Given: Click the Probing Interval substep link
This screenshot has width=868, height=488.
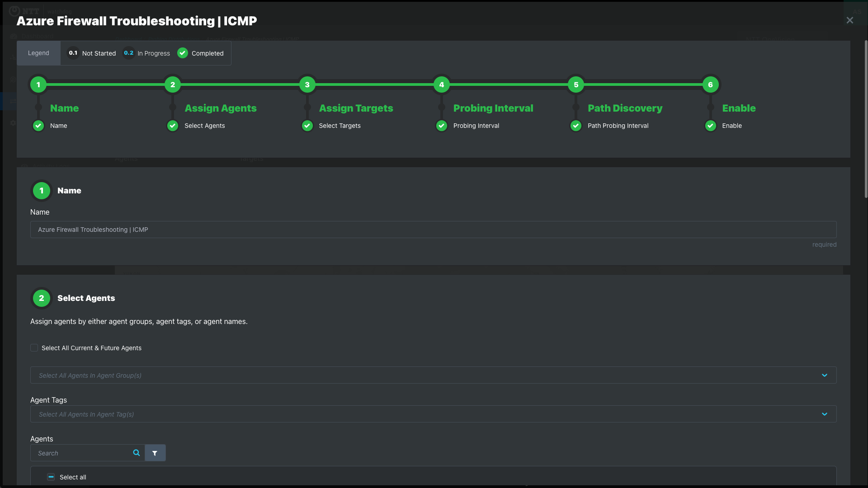Looking at the screenshot, I should (x=476, y=126).
